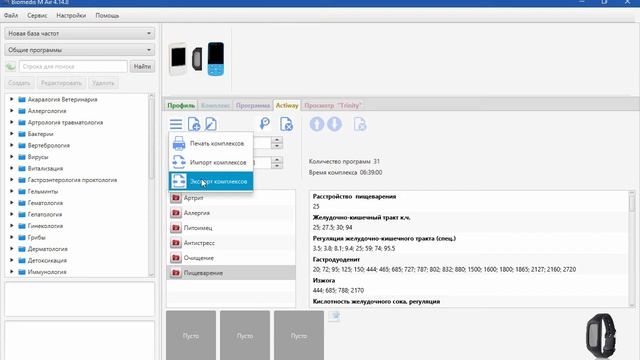Switch to the Профиль tab

pyautogui.click(x=181, y=105)
